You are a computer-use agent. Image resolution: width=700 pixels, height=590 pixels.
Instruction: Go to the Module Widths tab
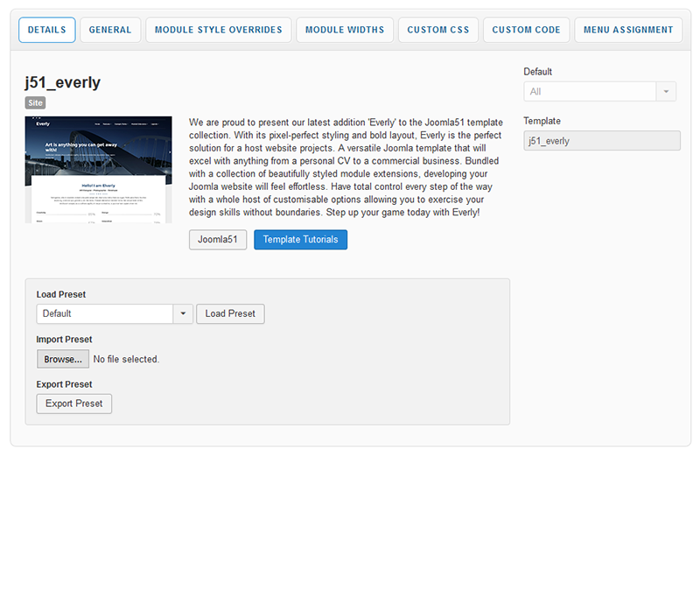(x=345, y=30)
